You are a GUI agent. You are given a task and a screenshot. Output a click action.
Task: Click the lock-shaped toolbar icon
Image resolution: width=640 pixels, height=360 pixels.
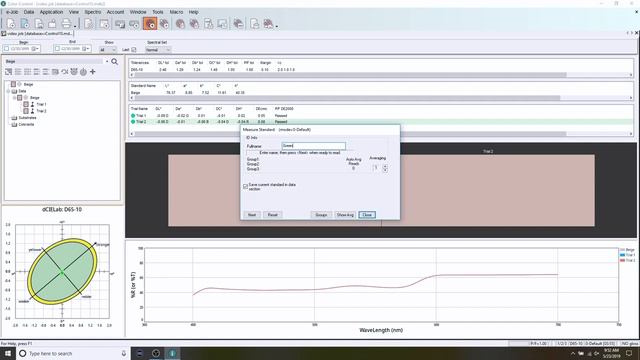pos(52,24)
